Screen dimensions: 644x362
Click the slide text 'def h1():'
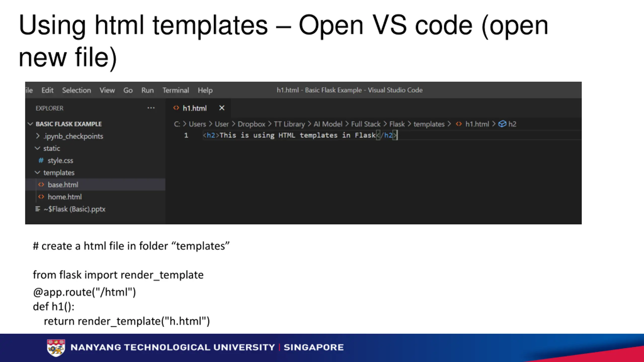54,307
